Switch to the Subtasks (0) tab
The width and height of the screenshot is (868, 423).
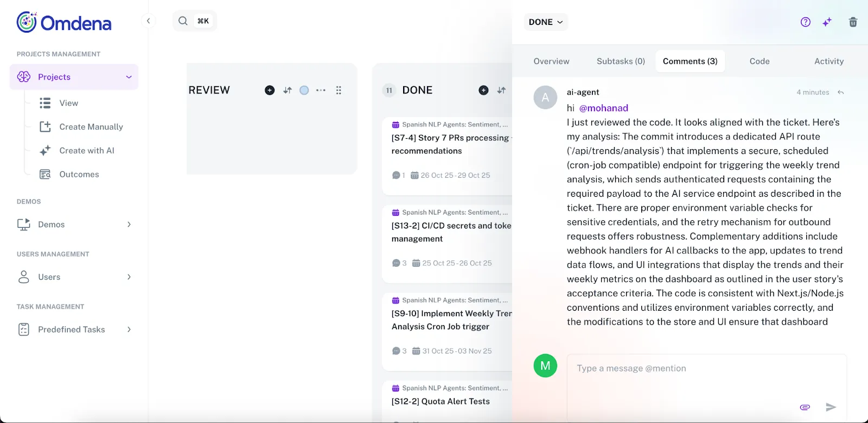click(621, 61)
